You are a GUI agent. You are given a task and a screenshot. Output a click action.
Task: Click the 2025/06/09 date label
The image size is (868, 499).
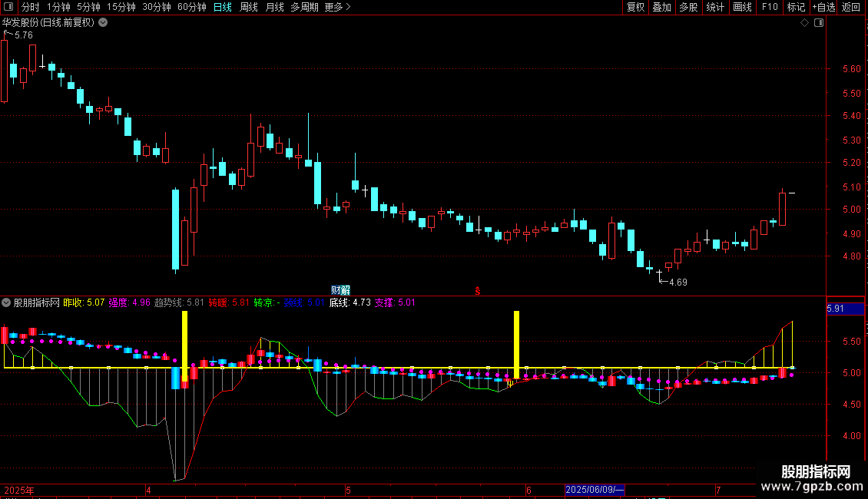click(595, 490)
